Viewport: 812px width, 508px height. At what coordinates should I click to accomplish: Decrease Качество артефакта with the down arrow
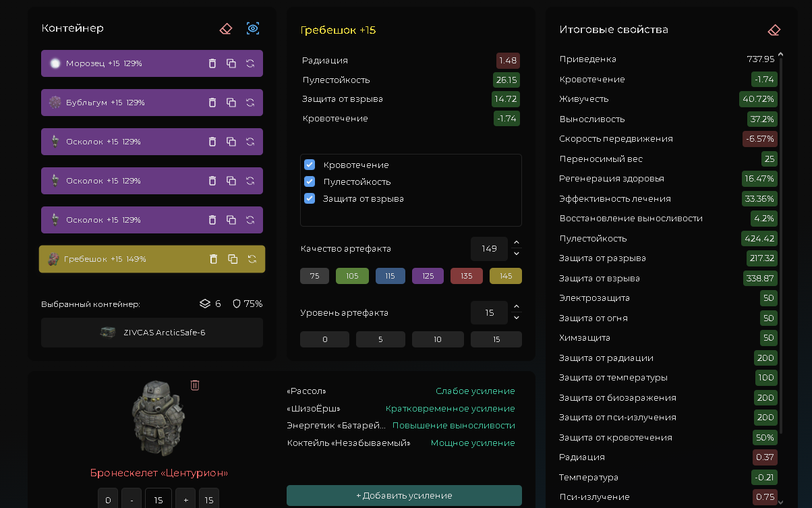(x=517, y=254)
